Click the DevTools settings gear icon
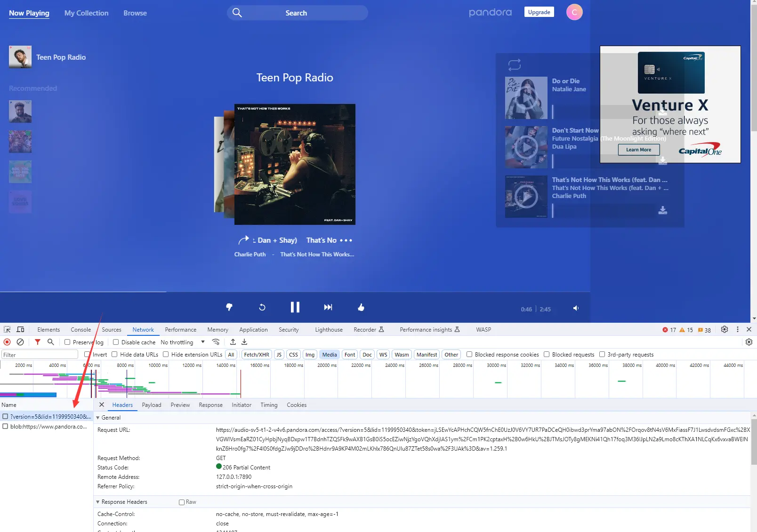Image resolution: width=757 pixels, height=532 pixels. pyautogui.click(x=724, y=329)
